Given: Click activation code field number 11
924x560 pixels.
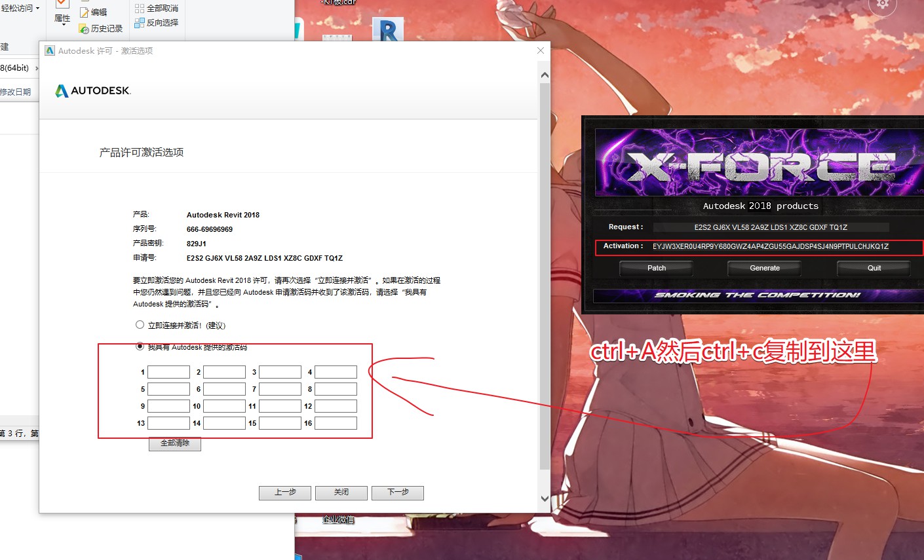Looking at the screenshot, I should (x=280, y=406).
